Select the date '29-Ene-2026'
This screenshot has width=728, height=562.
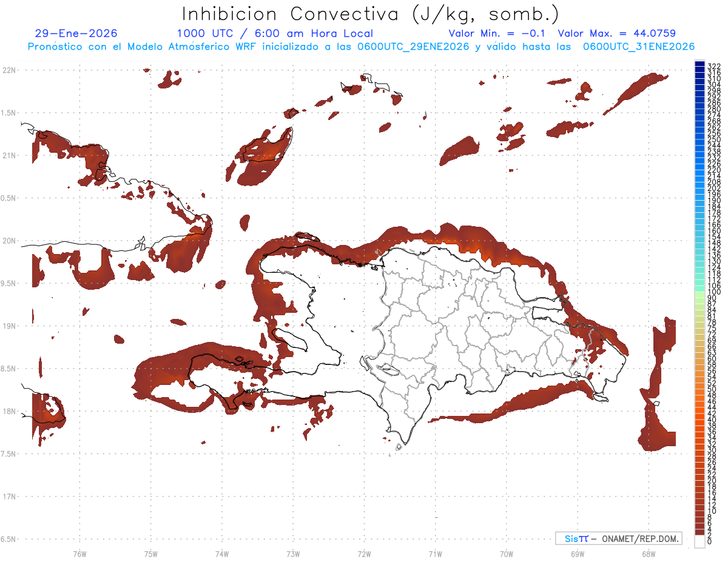pos(76,33)
